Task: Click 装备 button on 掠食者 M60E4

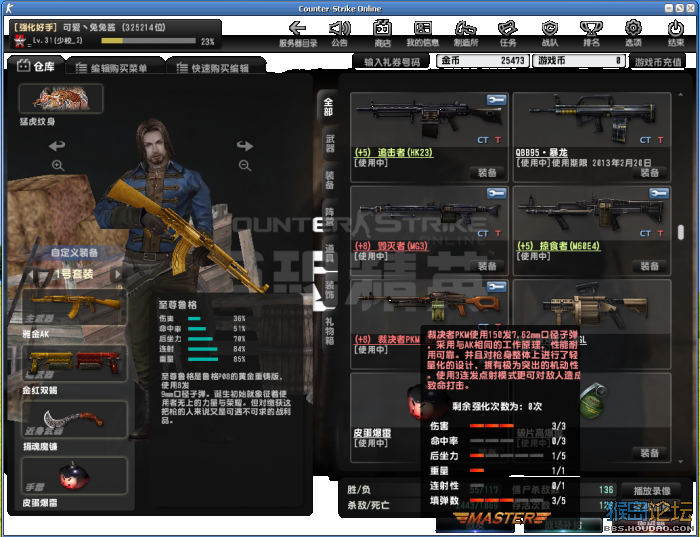Action: 650,266
